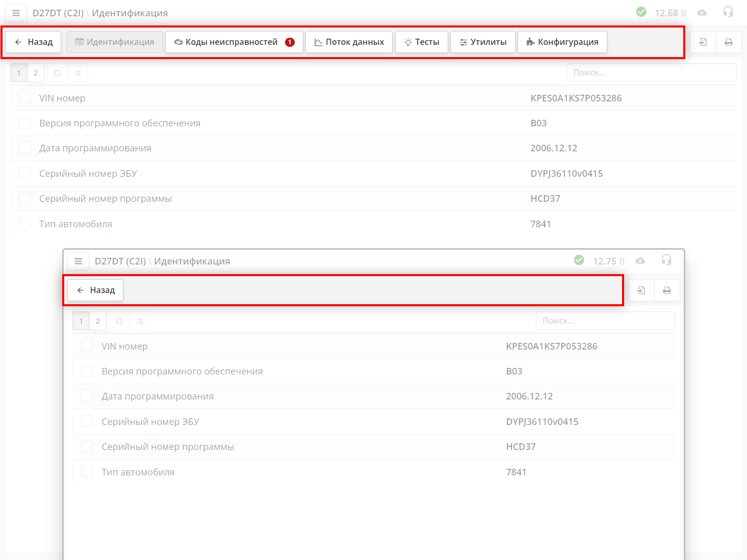The image size is (747, 560).
Task: Tick the VIN номер checkbox in the upper list
Action: 24,97
